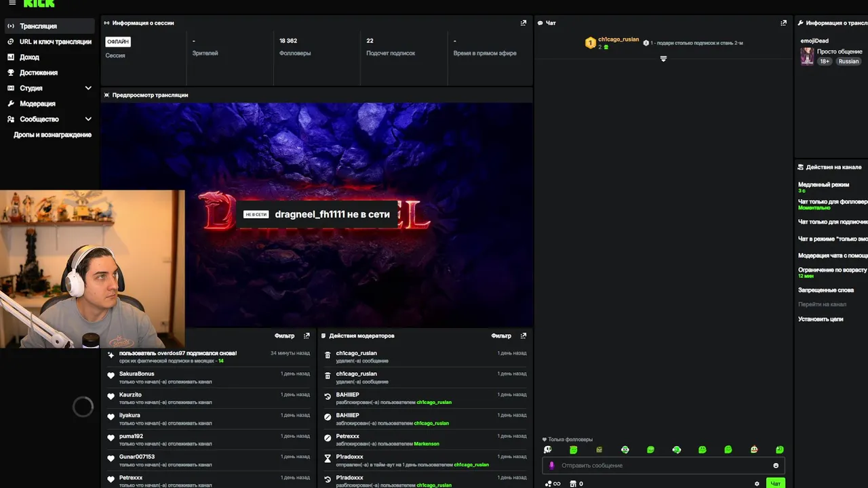Image resolution: width=868 pixels, height=488 pixels.
Task: Click ilyakura follower entry
Action: [130, 415]
